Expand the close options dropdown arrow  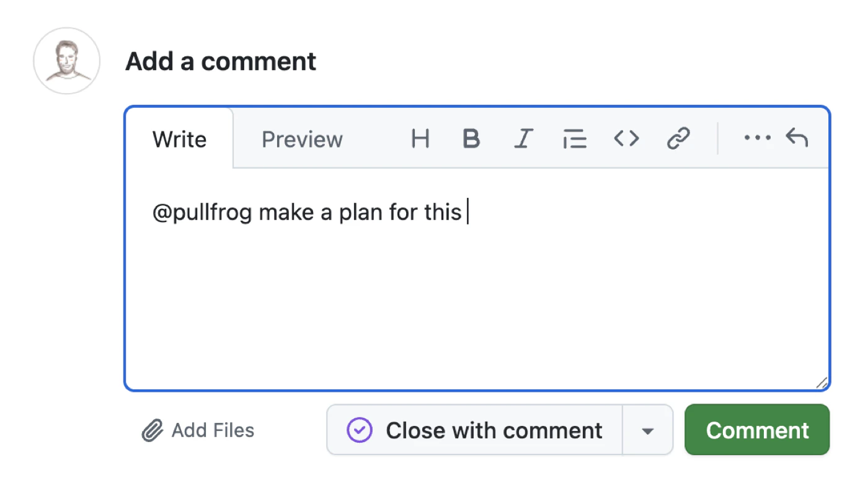[x=647, y=430]
